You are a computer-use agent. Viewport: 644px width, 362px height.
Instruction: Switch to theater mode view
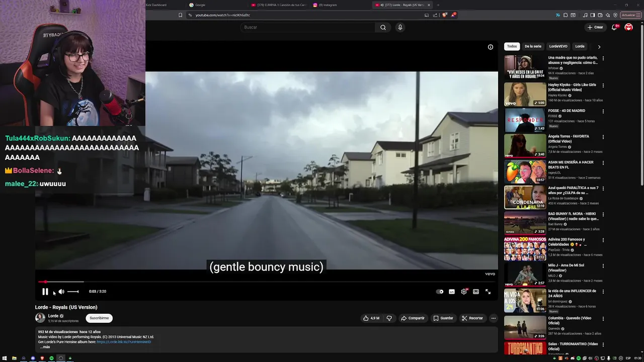[x=476, y=292]
